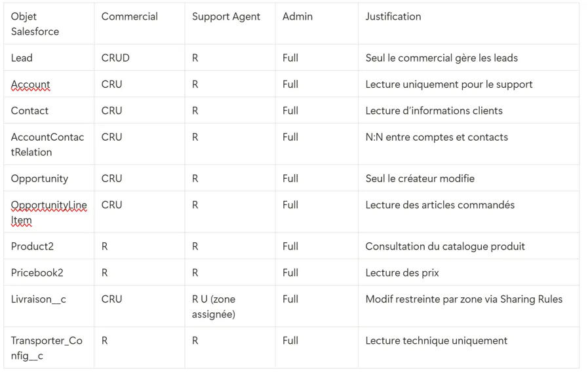This screenshot has height=372, width=588.
Task: Click the 'Support Agent' column header
Action: (225, 17)
